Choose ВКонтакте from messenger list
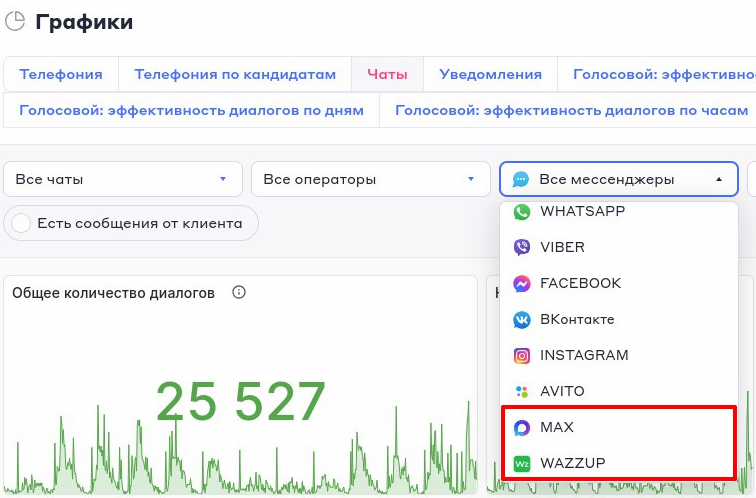This screenshot has width=756, height=498. click(619, 319)
